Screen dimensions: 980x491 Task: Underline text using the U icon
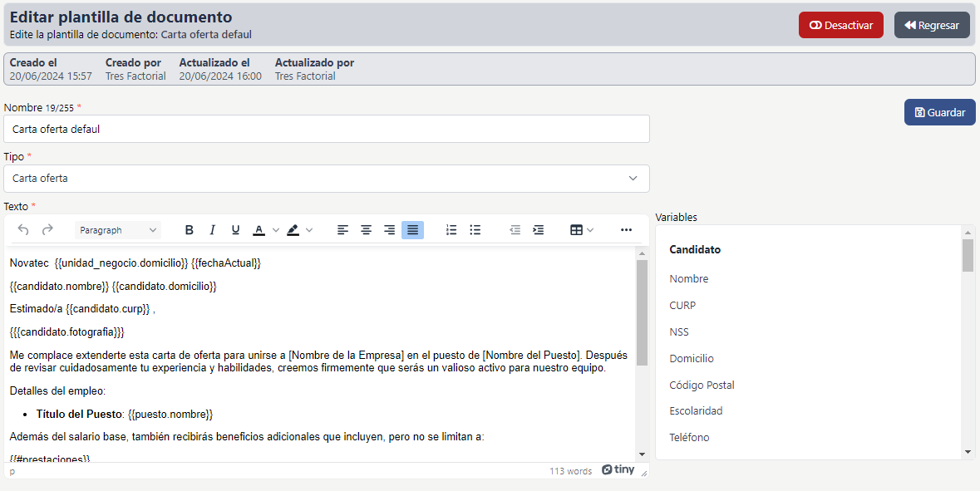pyautogui.click(x=235, y=230)
